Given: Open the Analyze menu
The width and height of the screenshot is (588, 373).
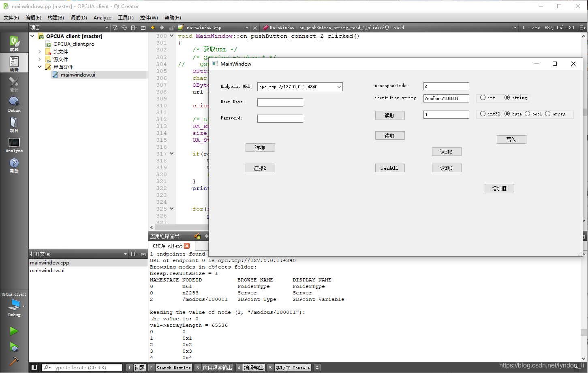Looking at the screenshot, I should tap(103, 17).
